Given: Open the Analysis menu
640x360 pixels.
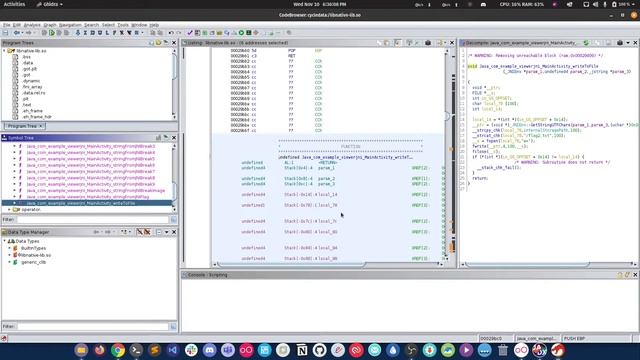Looking at the screenshot, I should pos(32,25).
